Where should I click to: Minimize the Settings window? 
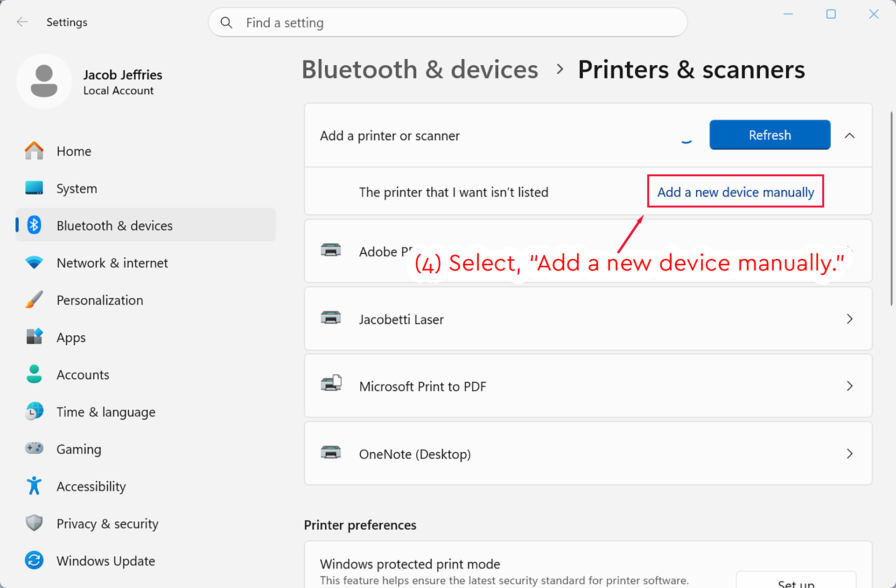tap(788, 14)
